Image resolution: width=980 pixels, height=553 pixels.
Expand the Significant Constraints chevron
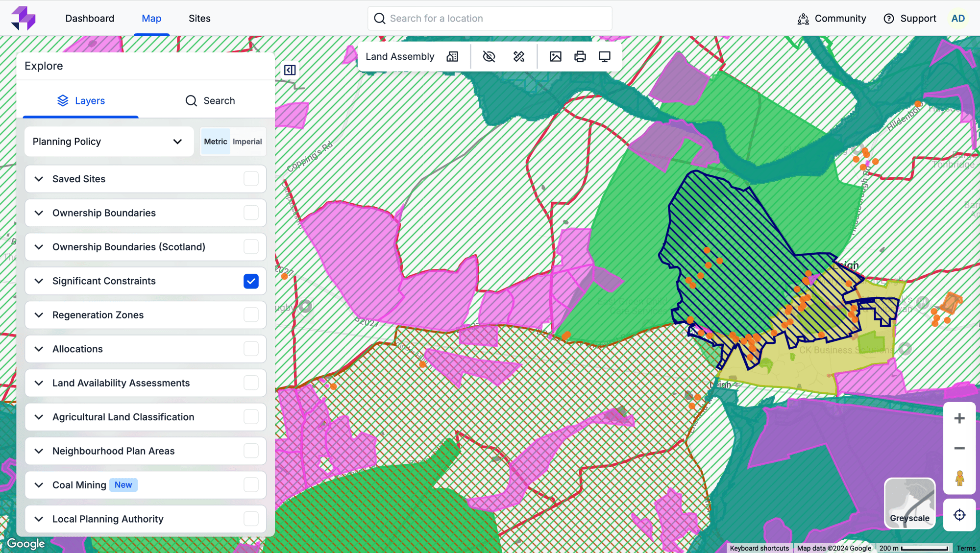[x=39, y=281]
